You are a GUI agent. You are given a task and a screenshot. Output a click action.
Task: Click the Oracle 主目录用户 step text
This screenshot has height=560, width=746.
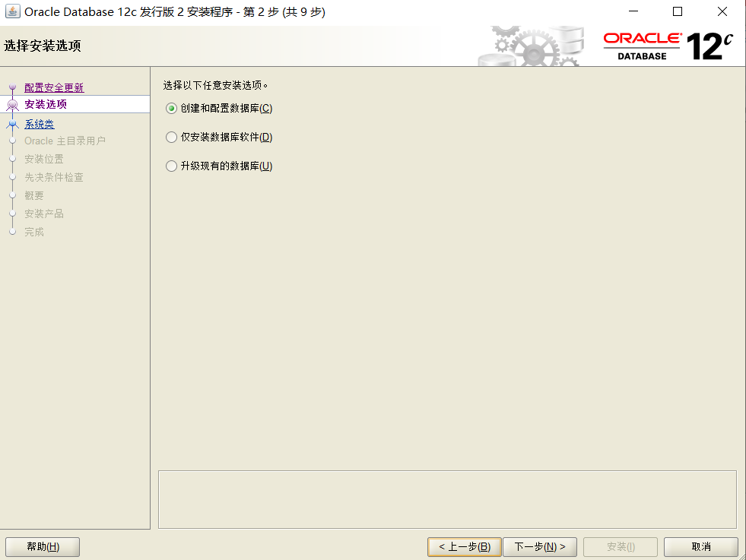click(x=65, y=141)
